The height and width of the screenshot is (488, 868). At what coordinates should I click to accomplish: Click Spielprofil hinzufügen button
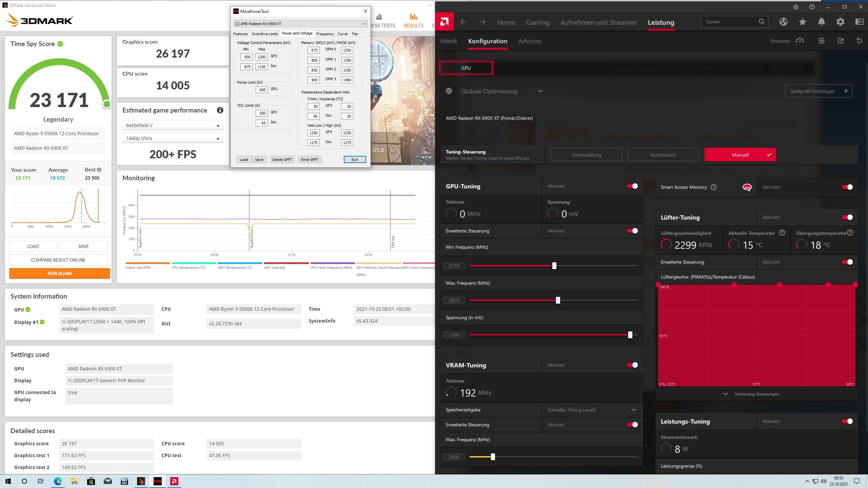818,91
